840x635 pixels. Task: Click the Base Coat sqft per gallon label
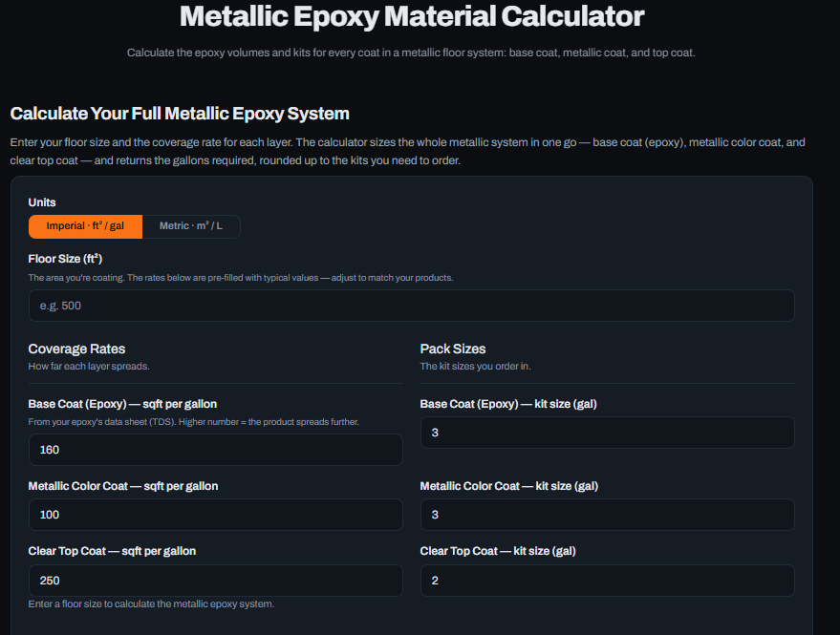pyautogui.click(x=122, y=404)
